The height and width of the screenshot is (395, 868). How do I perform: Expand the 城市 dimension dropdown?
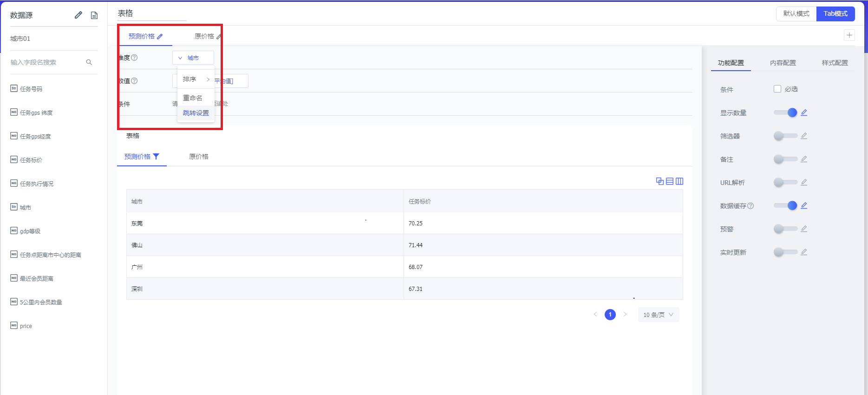(193, 58)
